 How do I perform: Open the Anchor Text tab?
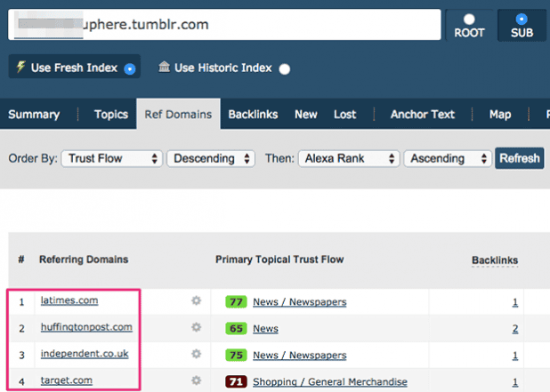click(423, 115)
